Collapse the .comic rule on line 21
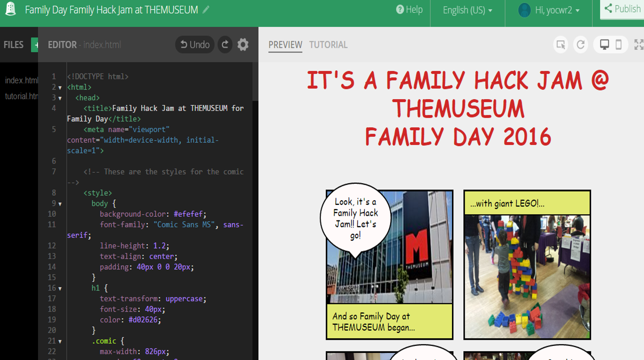 click(x=60, y=341)
